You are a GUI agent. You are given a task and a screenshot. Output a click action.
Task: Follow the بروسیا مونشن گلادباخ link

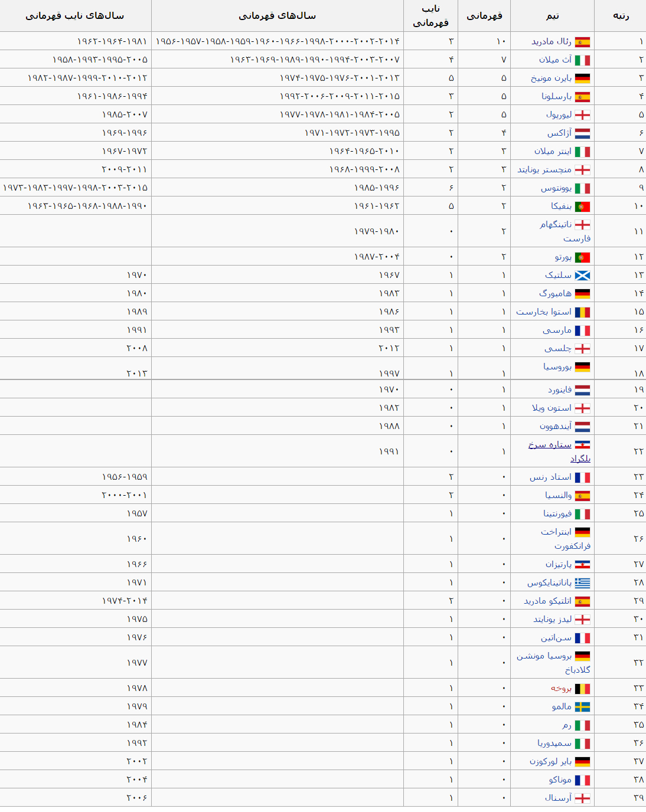coord(554,663)
